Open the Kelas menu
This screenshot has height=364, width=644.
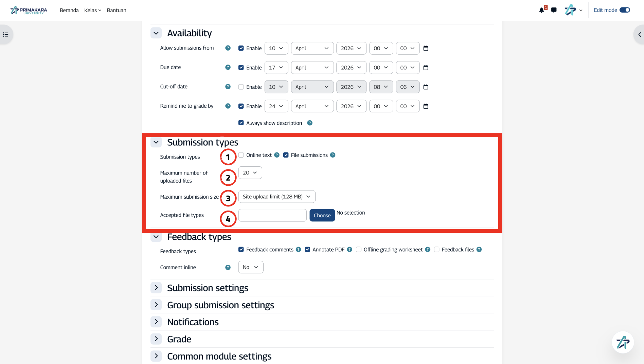point(93,10)
